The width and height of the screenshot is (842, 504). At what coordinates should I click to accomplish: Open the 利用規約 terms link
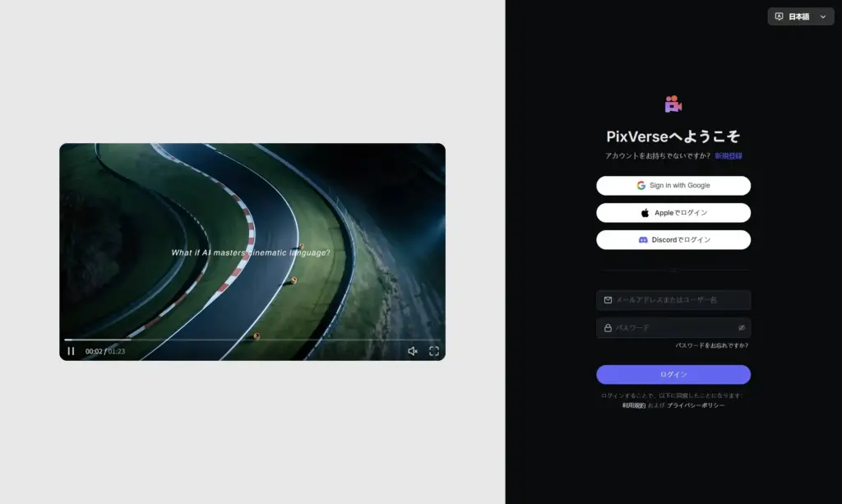(634, 405)
